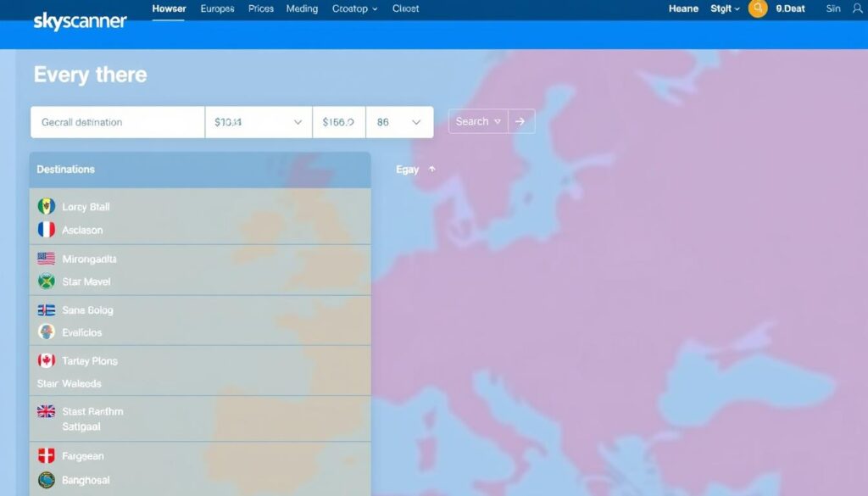Click the $156.0 price field
This screenshot has height=496, width=868.
pyautogui.click(x=338, y=120)
